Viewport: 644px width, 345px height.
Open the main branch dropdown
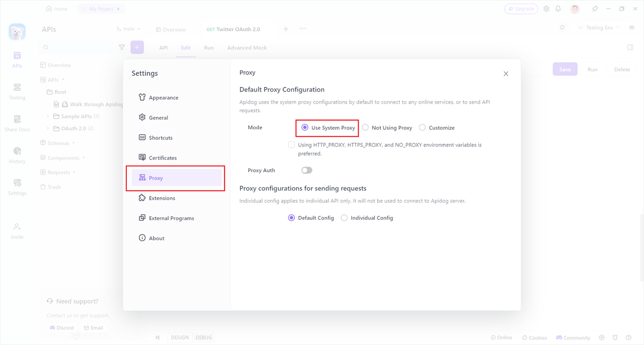[x=129, y=29]
